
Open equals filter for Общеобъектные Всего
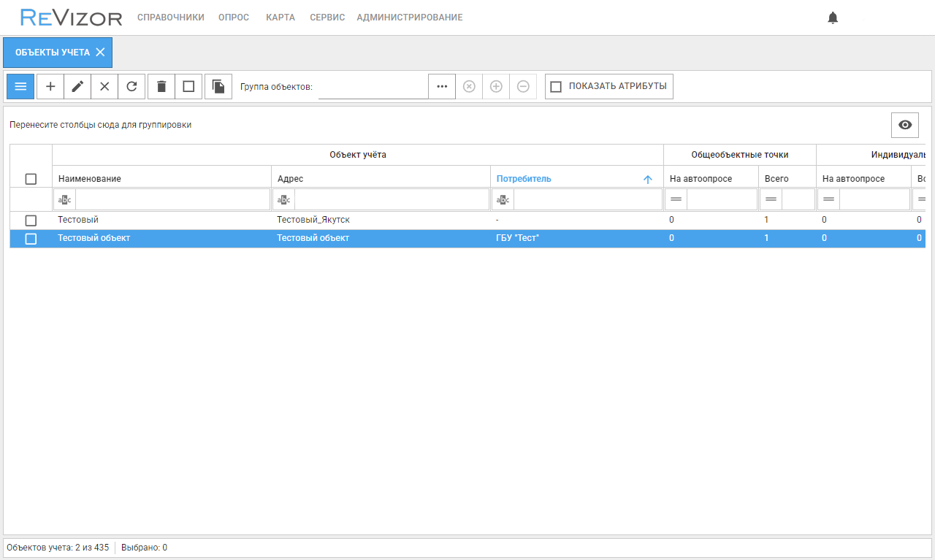pos(771,200)
